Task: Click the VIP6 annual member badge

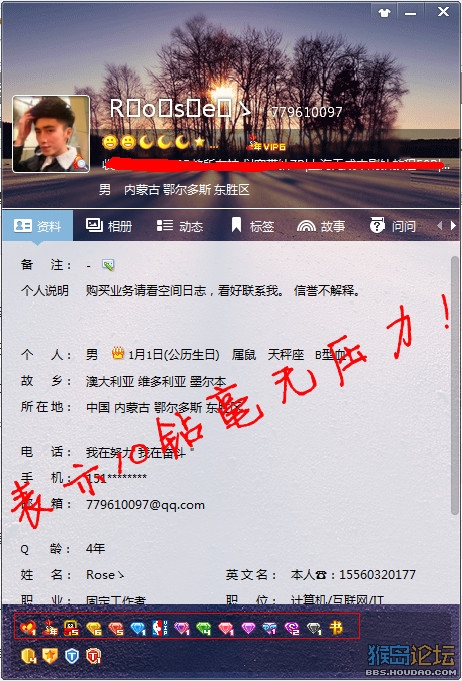Action: tap(266, 143)
